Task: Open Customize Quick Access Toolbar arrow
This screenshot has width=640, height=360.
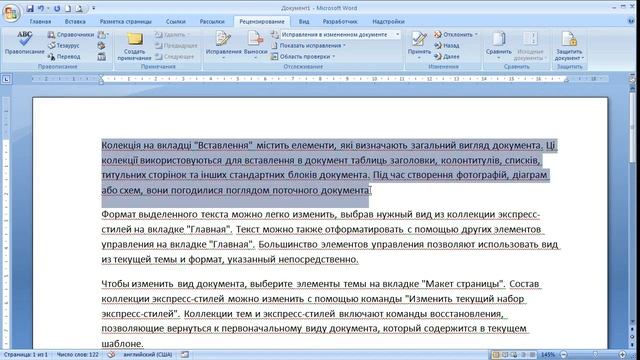Action: [x=93, y=8]
